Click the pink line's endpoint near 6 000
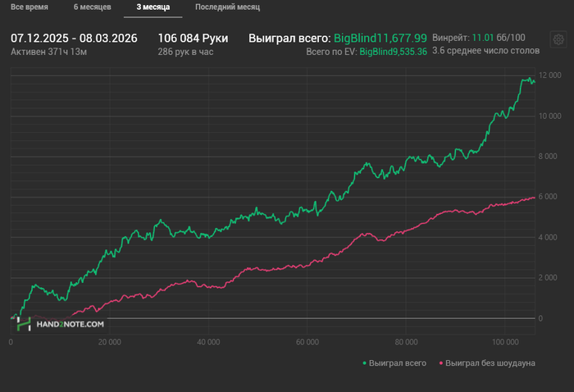 pyautogui.click(x=535, y=198)
